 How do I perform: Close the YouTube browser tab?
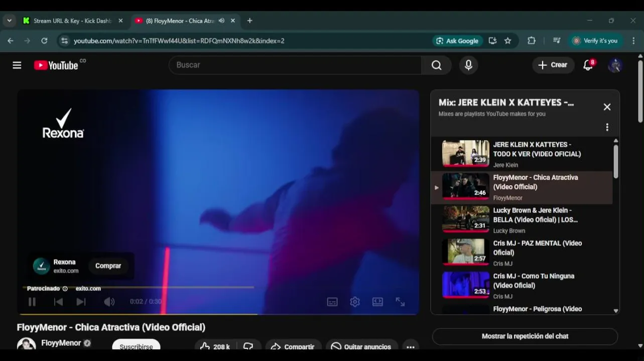tap(233, 21)
